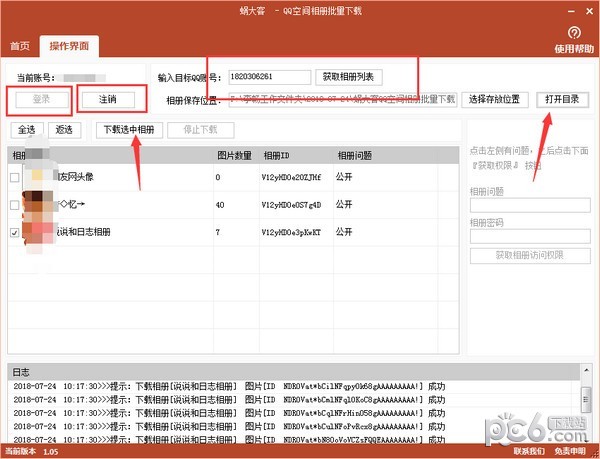Click 当前版本 1.05 status text

tap(31, 451)
